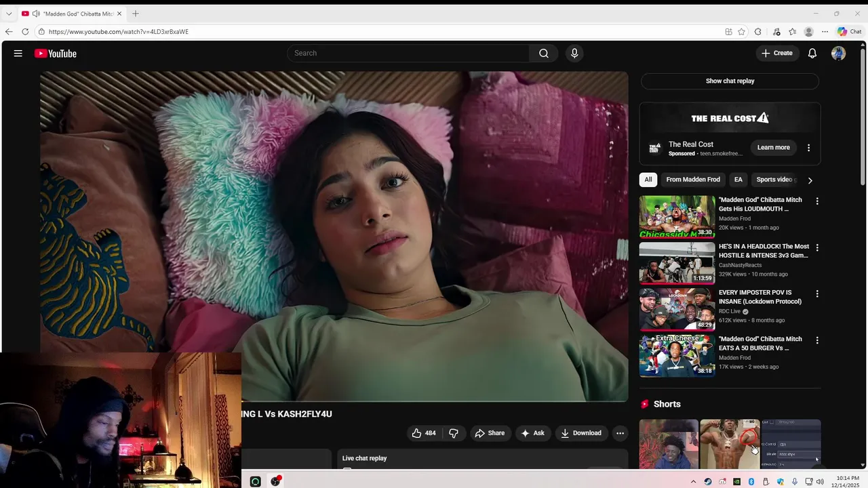Image resolution: width=868 pixels, height=488 pixels.
Task: Click the main video player frame
Action: tap(334, 237)
